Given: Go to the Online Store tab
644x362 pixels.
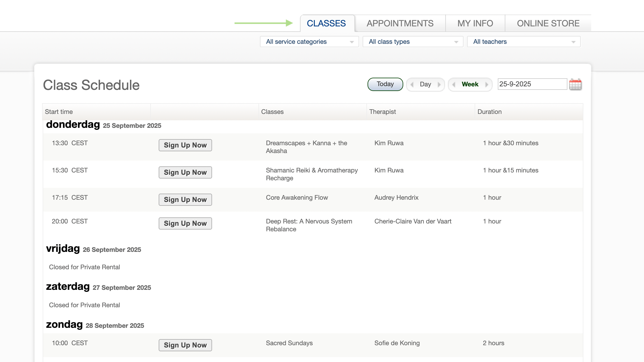Looking at the screenshot, I should [x=548, y=23].
